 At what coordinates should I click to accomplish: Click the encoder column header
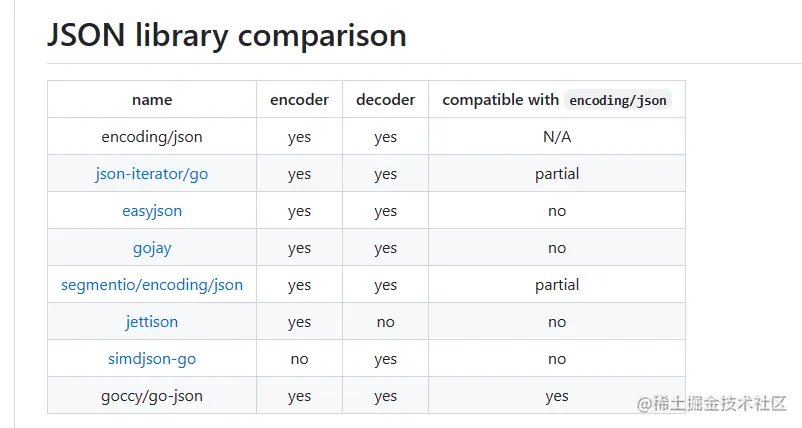(x=299, y=100)
